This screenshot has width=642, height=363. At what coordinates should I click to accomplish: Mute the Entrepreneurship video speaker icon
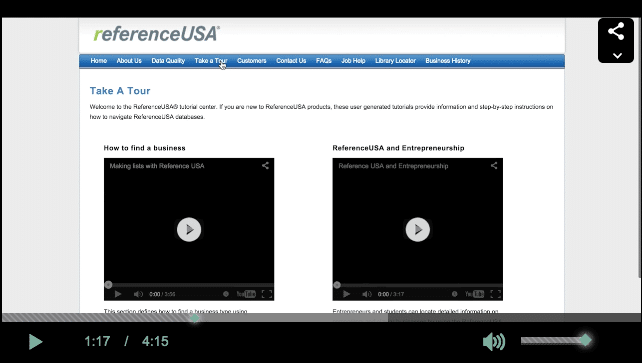point(366,294)
